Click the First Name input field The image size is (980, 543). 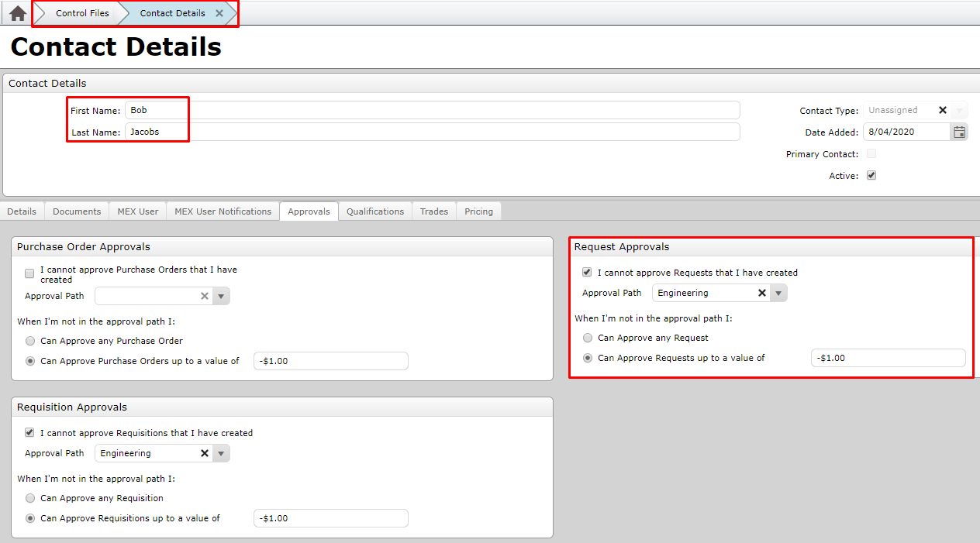(x=432, y=110)
